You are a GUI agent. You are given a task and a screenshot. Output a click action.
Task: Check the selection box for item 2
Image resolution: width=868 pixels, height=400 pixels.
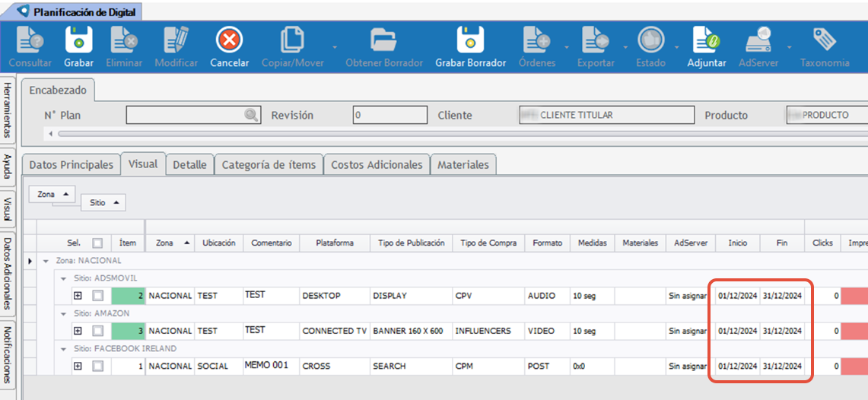(97, 296)
